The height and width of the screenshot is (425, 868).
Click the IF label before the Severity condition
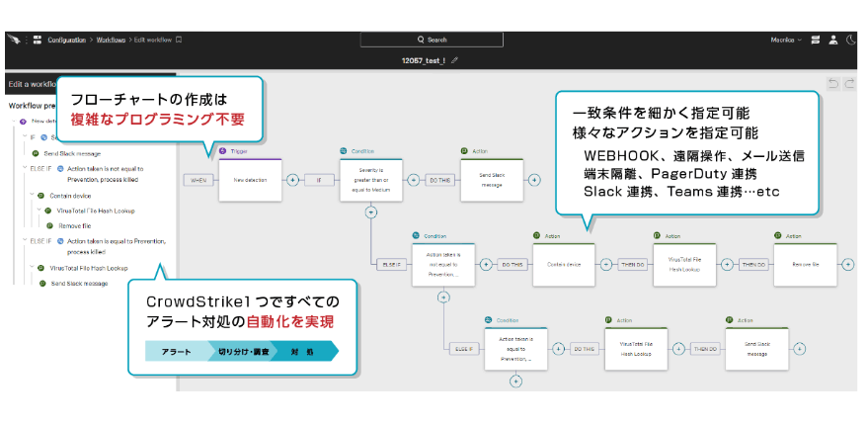tap(319, 180)
